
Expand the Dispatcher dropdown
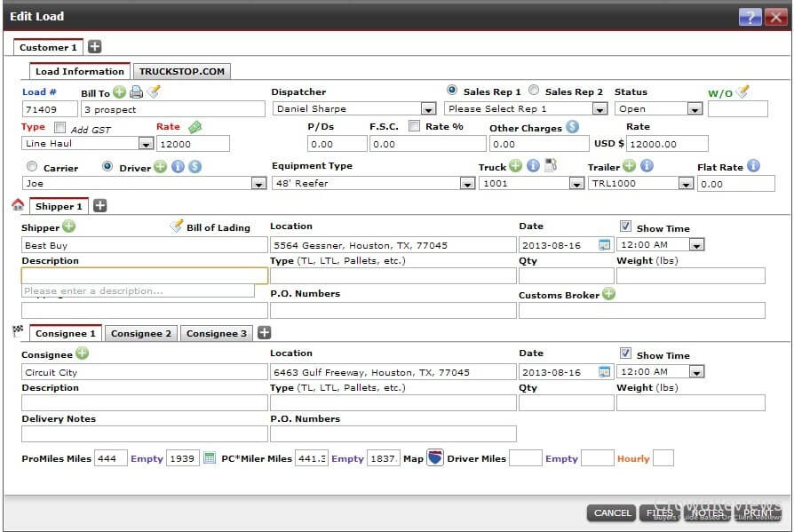428,109
